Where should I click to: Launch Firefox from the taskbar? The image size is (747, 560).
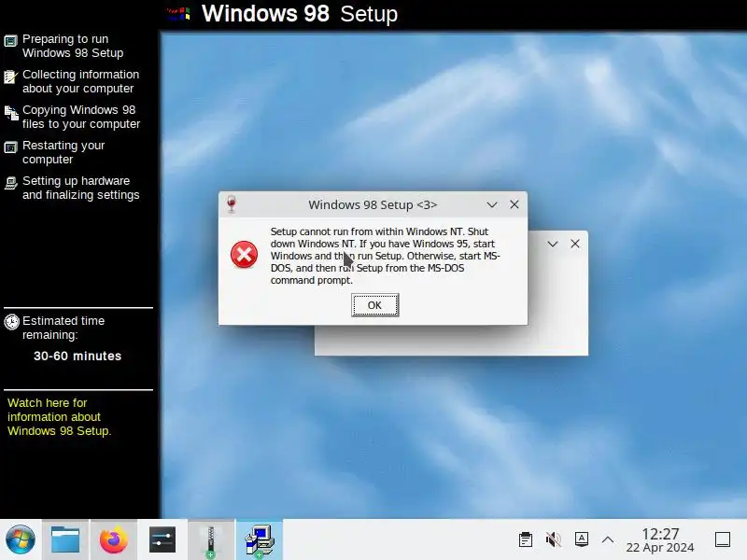pyautogui.click(x=114, y=540)
